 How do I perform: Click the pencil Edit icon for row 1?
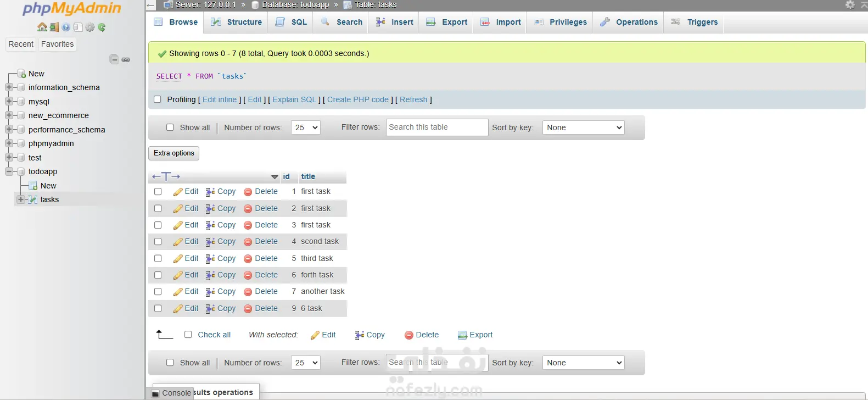[x=178, y=192]
